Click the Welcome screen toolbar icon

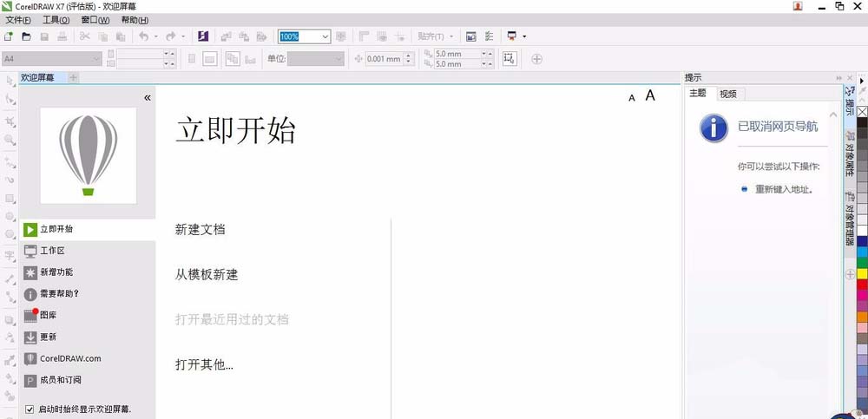click(x=471, y=36)
